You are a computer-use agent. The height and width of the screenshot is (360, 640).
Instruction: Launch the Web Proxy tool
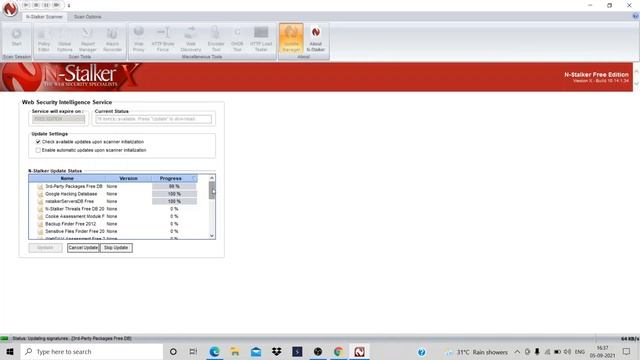click(139, 40)
